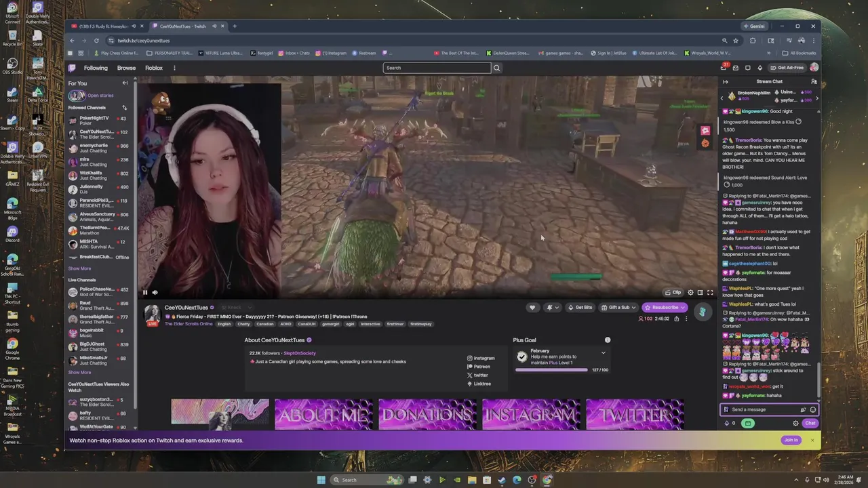Open PokerNightTV channel in sidebar
This screenshot has height=488, width=868.
tap(99, 121)
